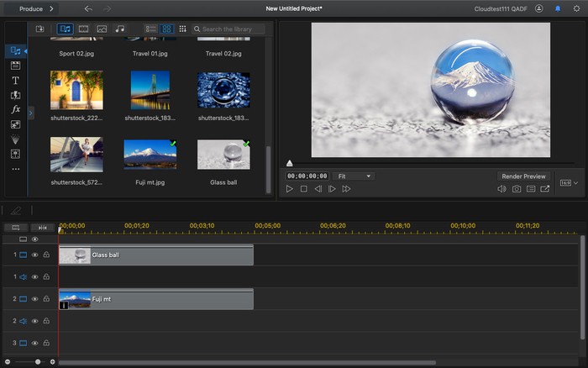Take a snapshot with the camera icon
The image size is (588, 368).
coord(517,189)
